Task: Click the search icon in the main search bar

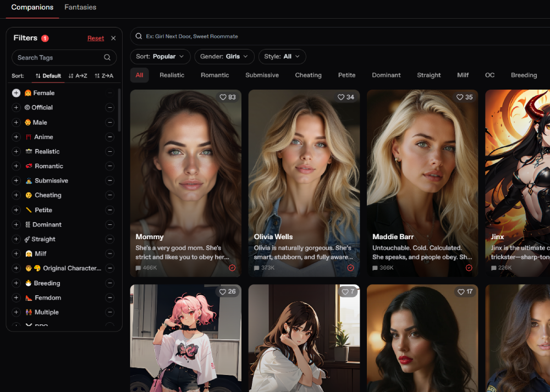Action: [x=139, y=36]
